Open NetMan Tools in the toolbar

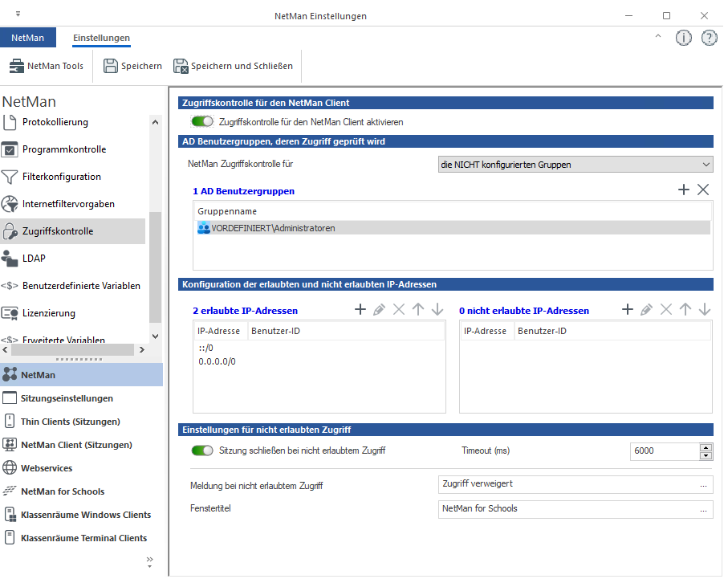coord(47,66)
